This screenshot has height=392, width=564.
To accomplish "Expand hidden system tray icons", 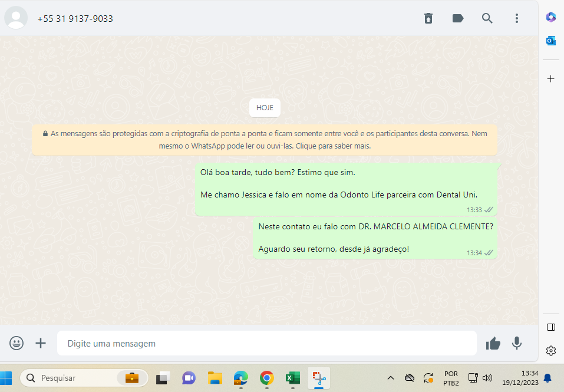I will (391, 378).
